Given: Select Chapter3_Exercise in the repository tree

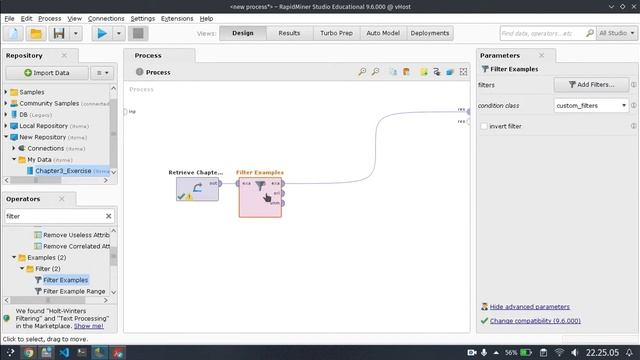Looking at the screenshot, I should (x=63, y=171).
